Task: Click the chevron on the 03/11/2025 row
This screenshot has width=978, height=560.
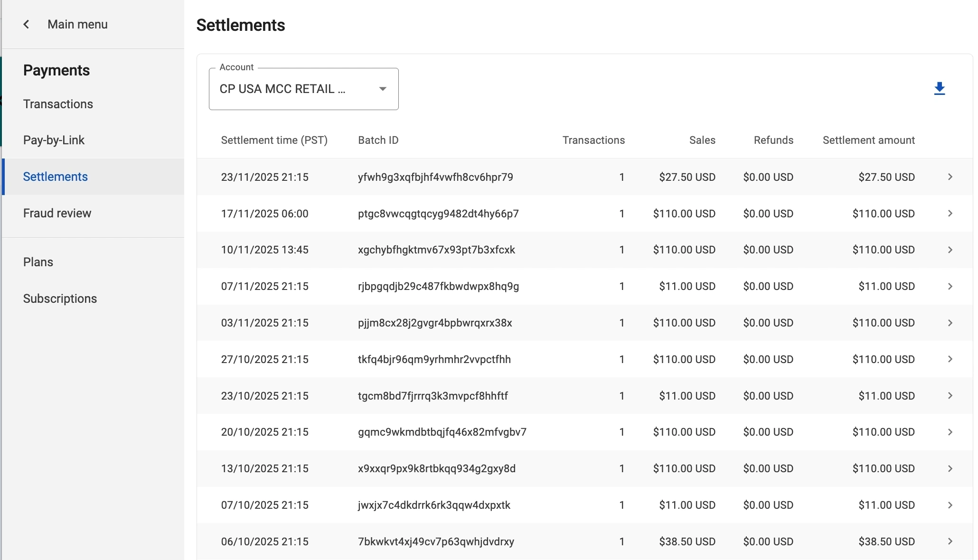Action: pos(950,323)
